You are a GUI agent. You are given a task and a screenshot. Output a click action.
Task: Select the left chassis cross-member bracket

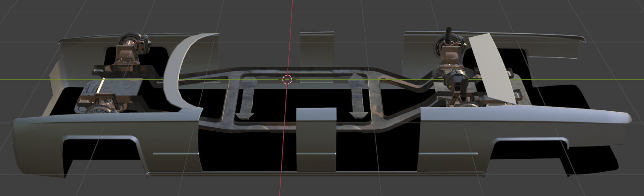click(x=247, y=99)
